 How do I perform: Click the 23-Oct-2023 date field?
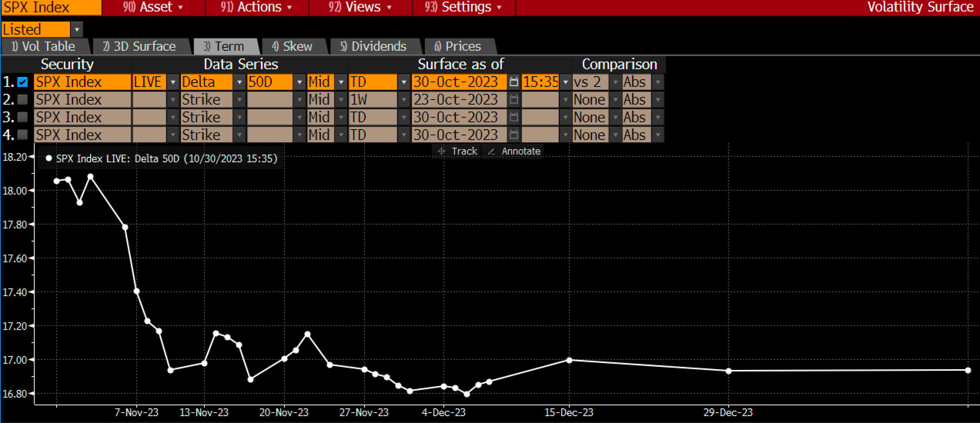pyautogui.click(x=459, y=100)
